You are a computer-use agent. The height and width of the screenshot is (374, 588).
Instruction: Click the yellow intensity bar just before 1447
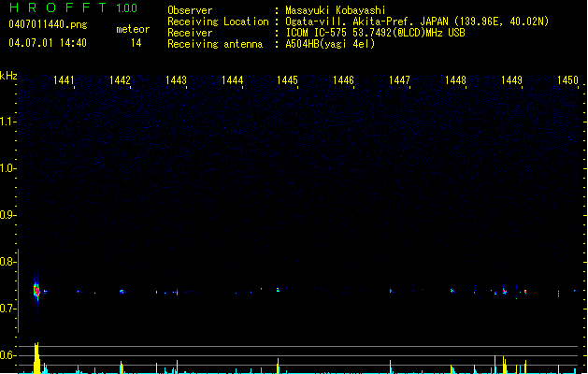pyautogui.click(x=391, y=367)
